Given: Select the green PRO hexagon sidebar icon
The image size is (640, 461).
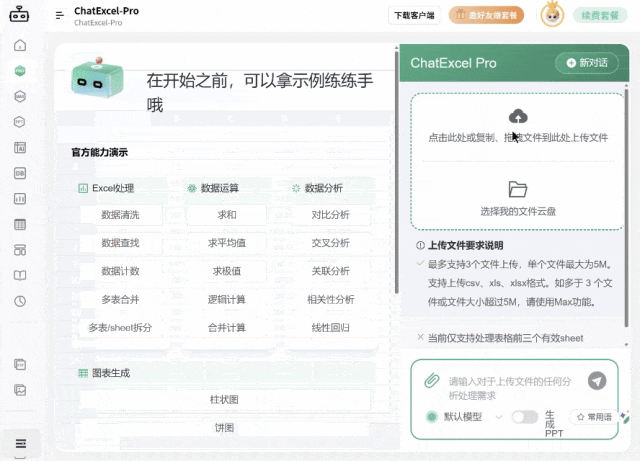Looking at the screenshot, I should tap(20, 71).
